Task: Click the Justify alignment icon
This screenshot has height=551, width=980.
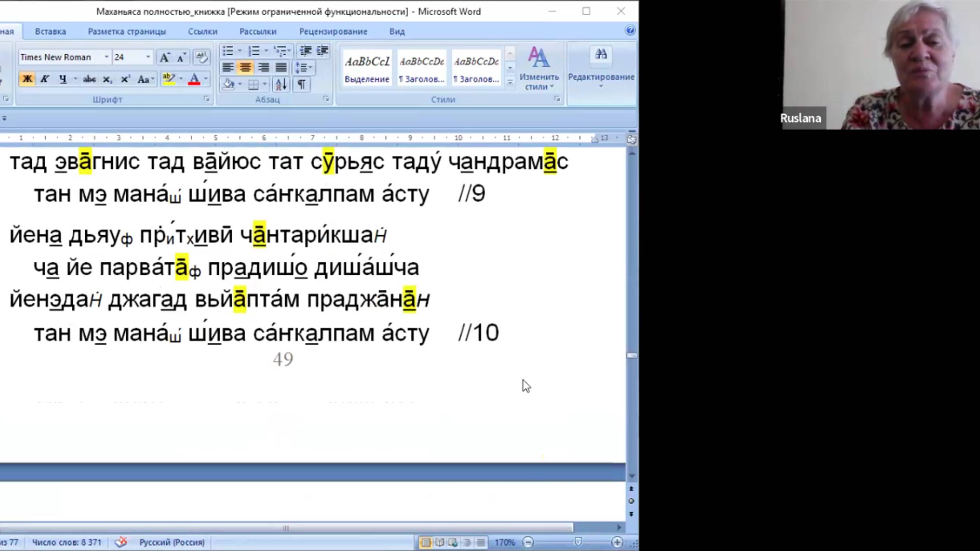Action: 281,68
